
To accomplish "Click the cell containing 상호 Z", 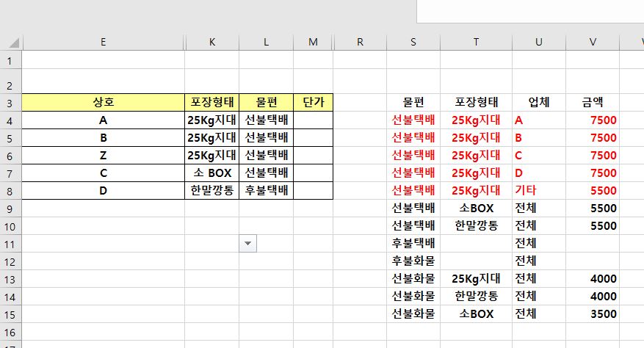I will [103, 156].
